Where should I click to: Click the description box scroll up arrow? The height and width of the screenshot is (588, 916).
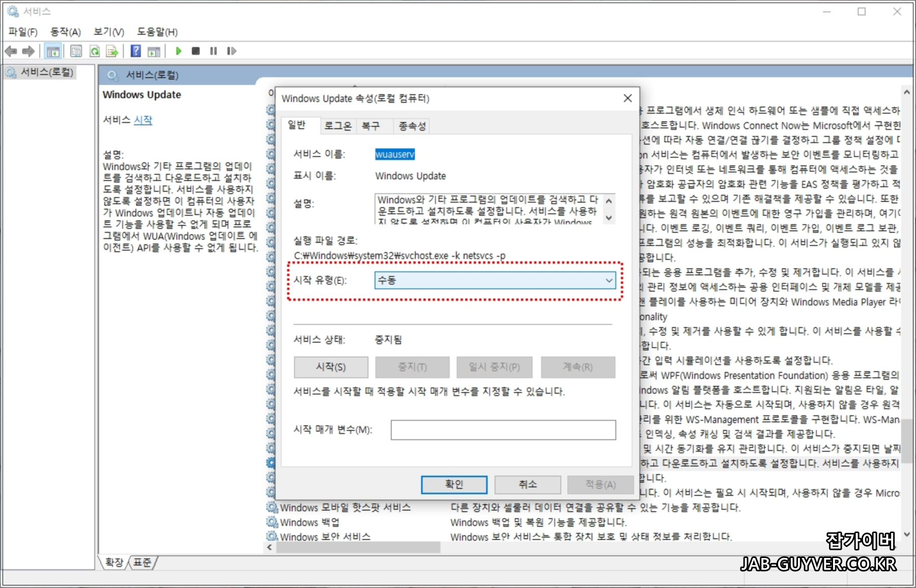click(x=609, y=201)
